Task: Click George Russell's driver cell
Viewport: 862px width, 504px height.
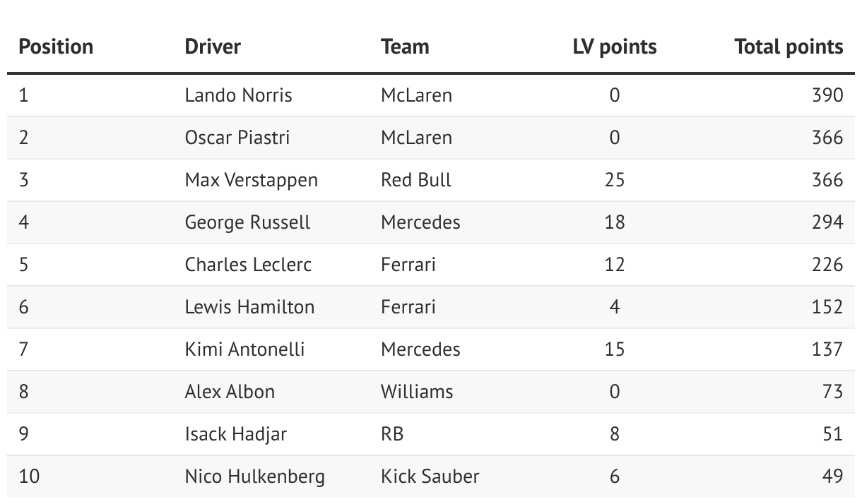Action: (x=247, y=222)
